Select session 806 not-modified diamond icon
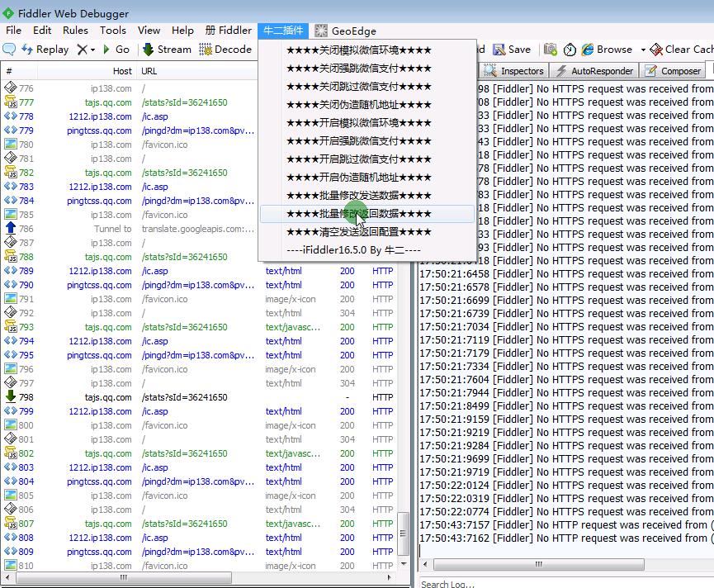714x588 pixels. (10, 510)
